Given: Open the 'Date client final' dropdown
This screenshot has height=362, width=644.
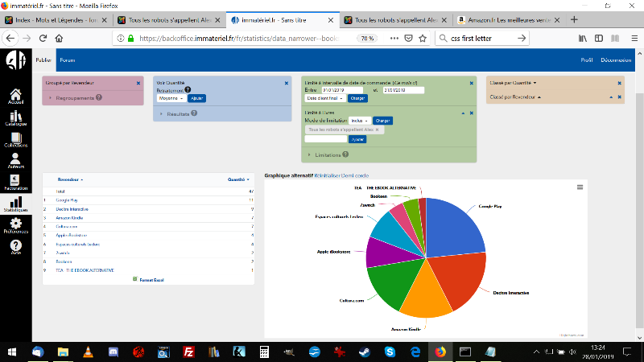Looking at the screenshot, I should (x=325, y=98).
